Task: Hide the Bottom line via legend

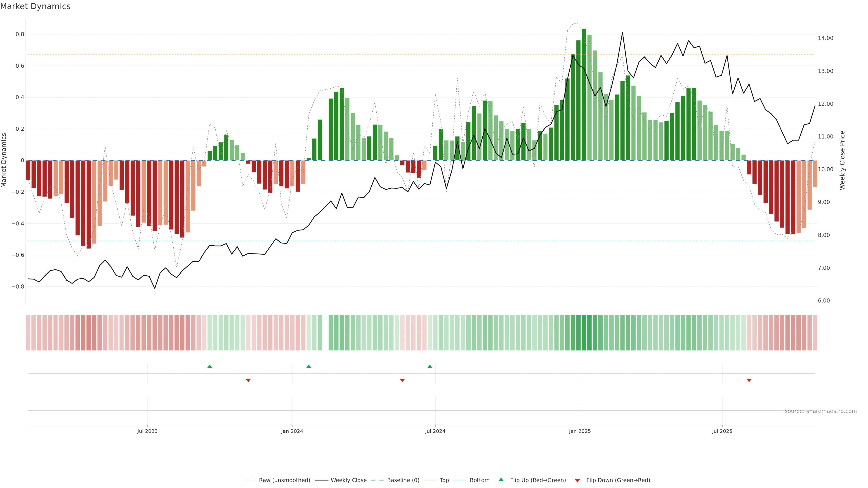Action: pyautogui.click(x=479, y=480)
